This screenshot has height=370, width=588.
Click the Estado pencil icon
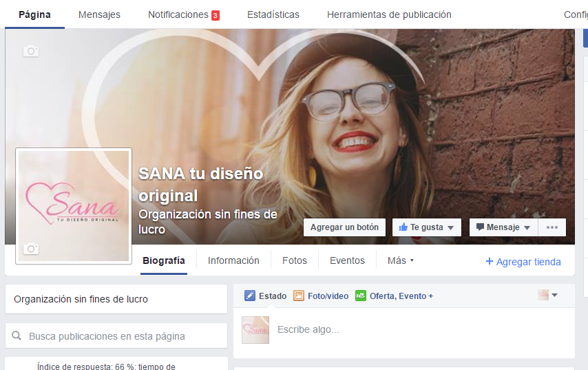click(x=250, y=296)
